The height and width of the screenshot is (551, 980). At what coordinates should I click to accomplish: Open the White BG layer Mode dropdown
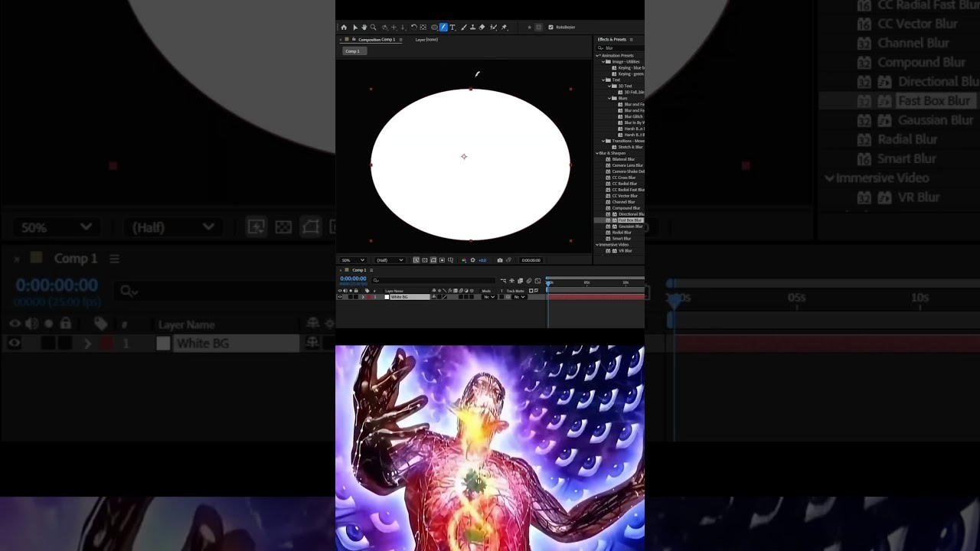click(x=488, y=297)
